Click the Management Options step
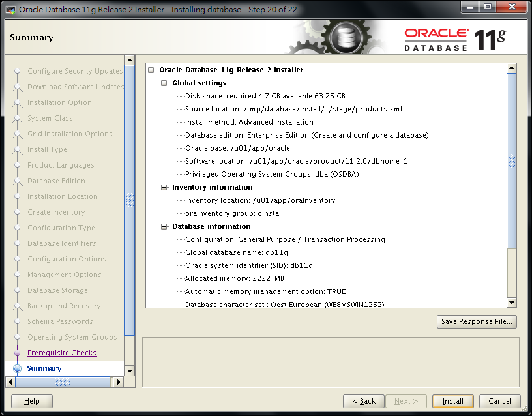Screen dimensions: 532x416 [x=64, y=275]
